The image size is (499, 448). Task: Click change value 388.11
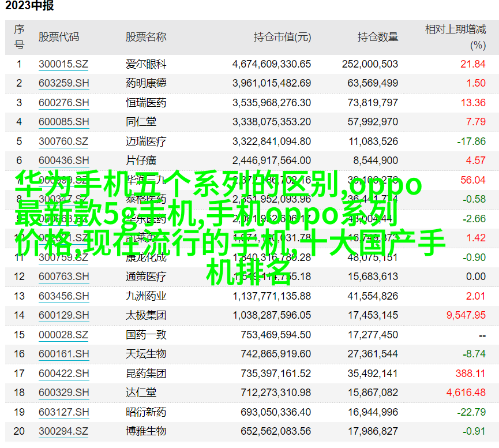pyautogui.click(x=470, y=374)
